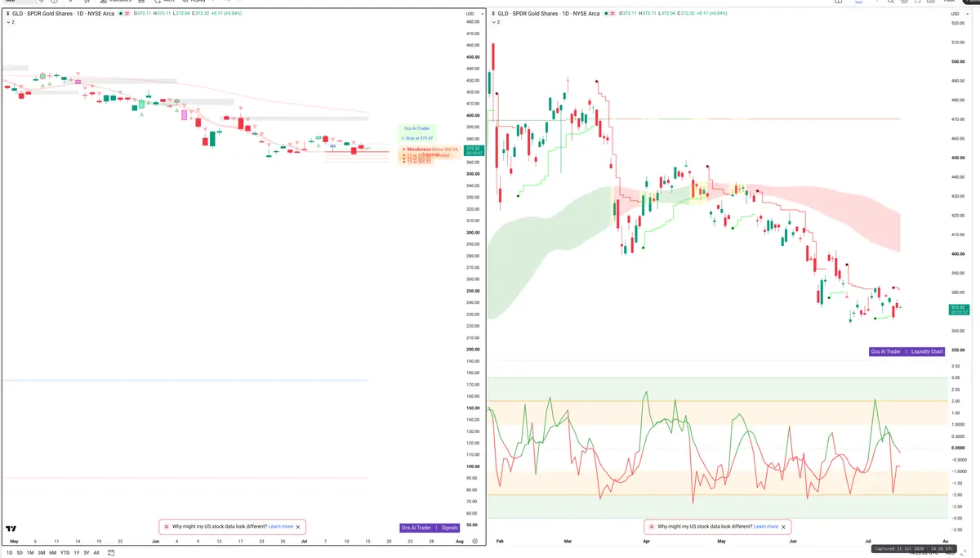Click the left chart's symbol currency $ icon
Viewport: 980px width, 558px height.
coord(7,14)
